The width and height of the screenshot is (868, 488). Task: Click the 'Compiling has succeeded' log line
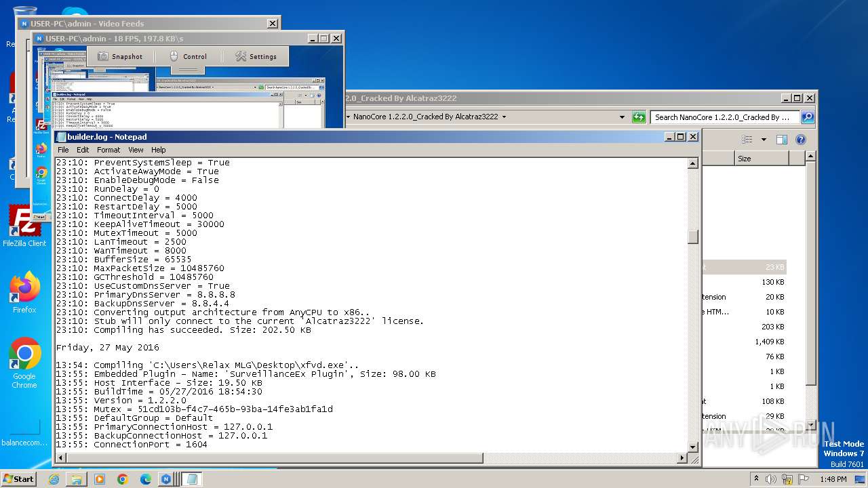point(183,330)
